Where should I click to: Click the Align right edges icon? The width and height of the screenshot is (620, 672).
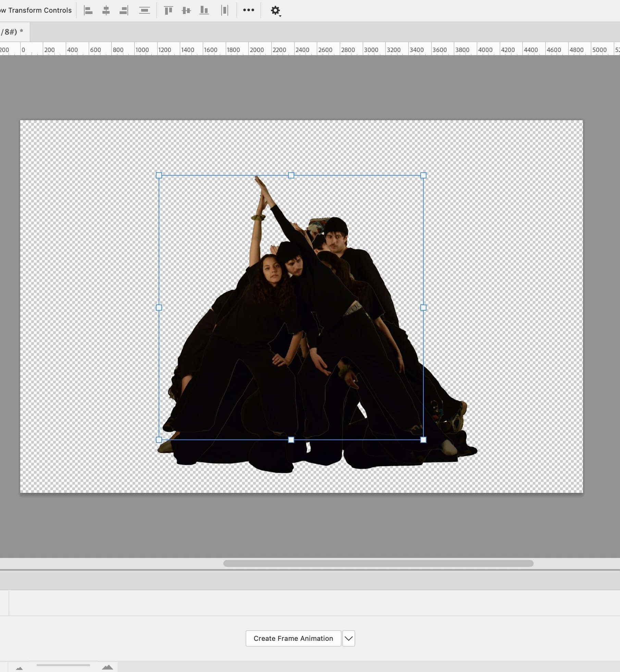click(x=124, y=11)
